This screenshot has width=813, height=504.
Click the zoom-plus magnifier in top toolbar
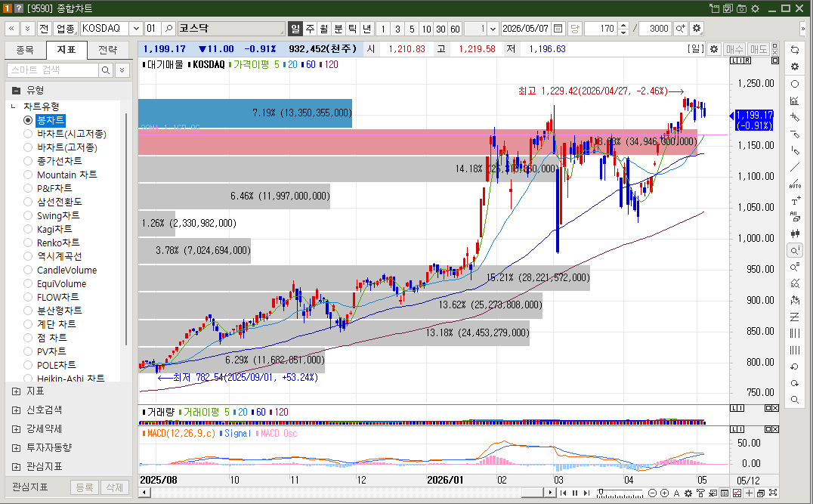pos(680,29)
